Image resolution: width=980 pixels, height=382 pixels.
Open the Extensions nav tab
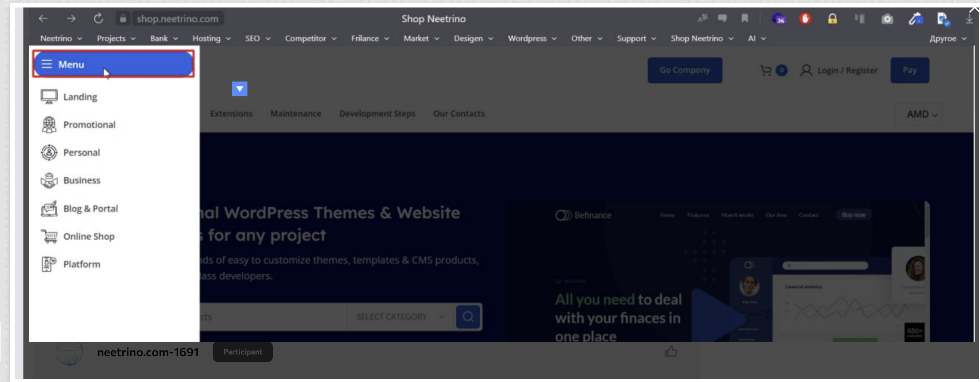click(x=231, y=113)
